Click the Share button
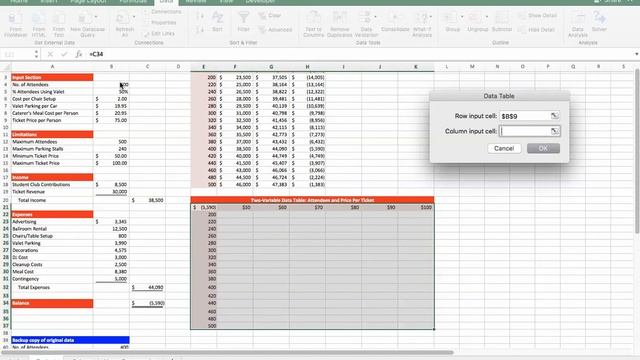640x360 pixels. click(x=609, y=2)
